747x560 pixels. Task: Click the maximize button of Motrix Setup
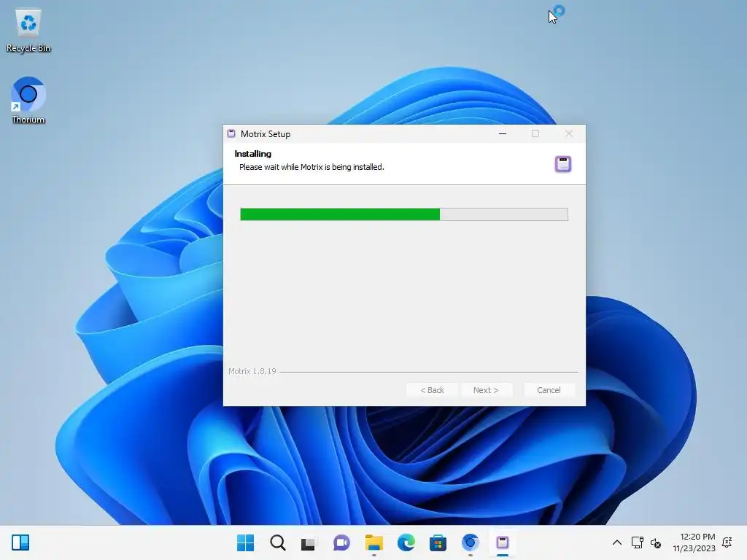pos(535,134)
